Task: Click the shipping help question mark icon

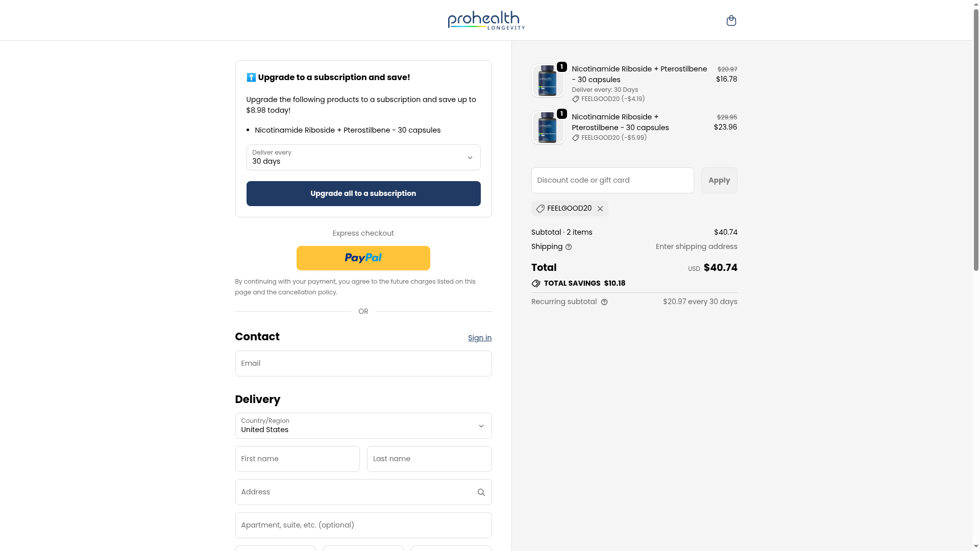Action: pyautogui.click(x=569, y=247)
